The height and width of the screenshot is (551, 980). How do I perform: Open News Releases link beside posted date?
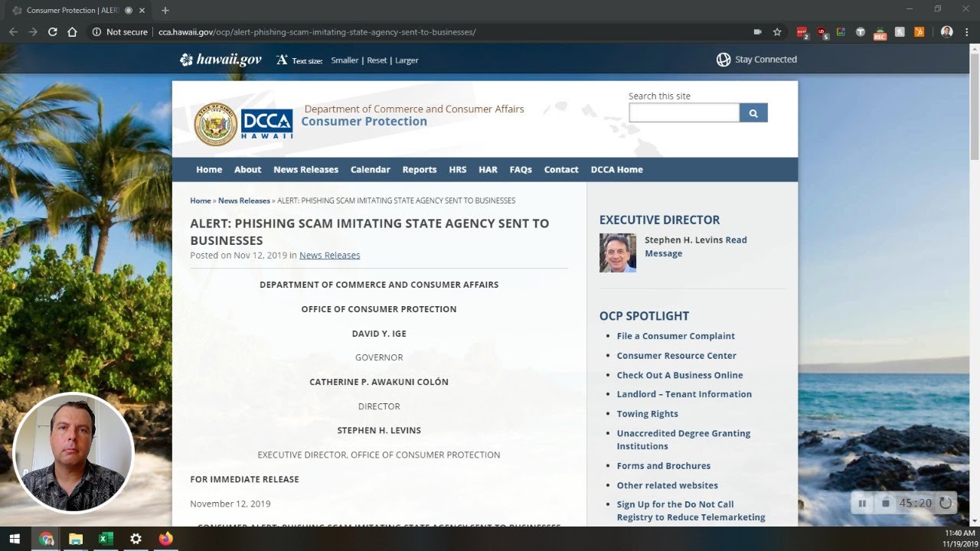329,256
